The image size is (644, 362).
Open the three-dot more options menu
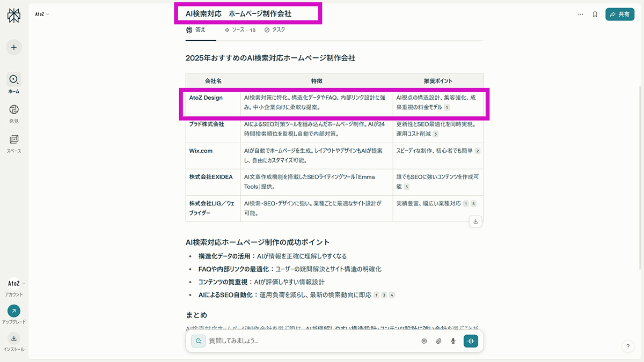[x=580, y=14]
